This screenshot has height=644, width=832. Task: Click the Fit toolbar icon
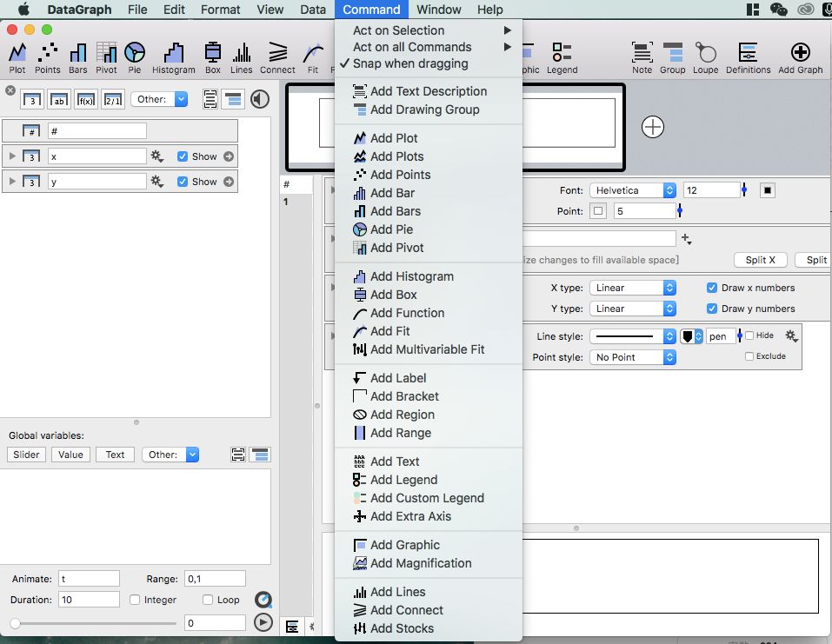click(x=313, y=58)
